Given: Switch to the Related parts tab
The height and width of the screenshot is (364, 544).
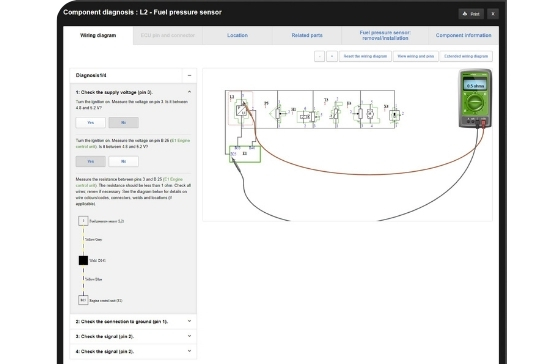Looking at the screenshot, I should click(x=307, y=35).
